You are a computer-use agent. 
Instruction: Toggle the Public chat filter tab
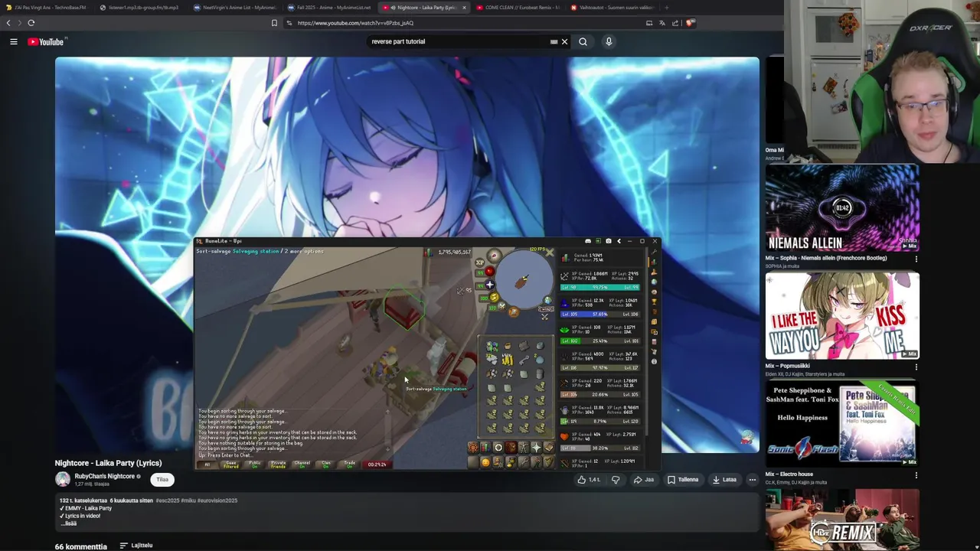coord(254,464)
